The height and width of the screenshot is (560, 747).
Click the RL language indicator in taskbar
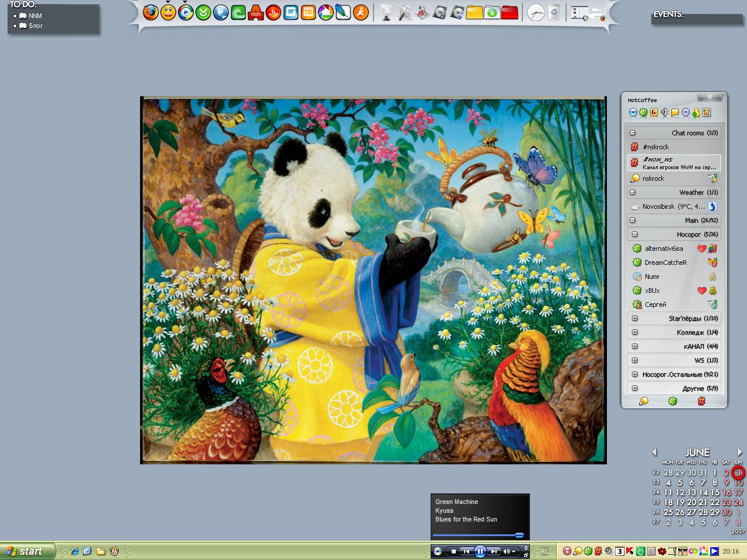click(x=544, y=551)
